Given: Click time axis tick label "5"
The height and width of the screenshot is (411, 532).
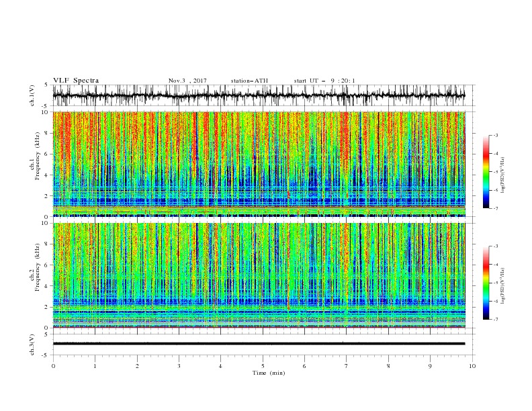Looking at the screenshot, I should tap(263, 366).
